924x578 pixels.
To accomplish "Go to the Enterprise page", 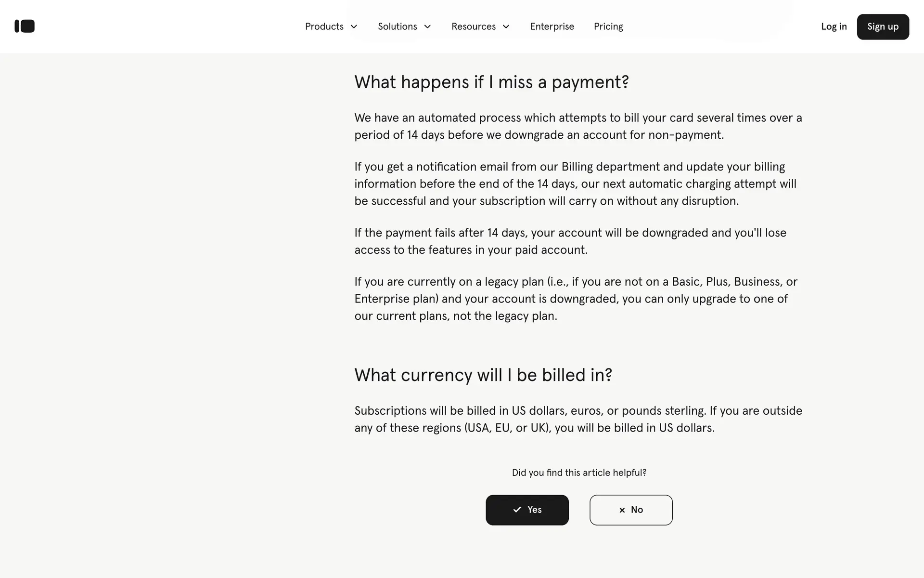I will 552,26.
